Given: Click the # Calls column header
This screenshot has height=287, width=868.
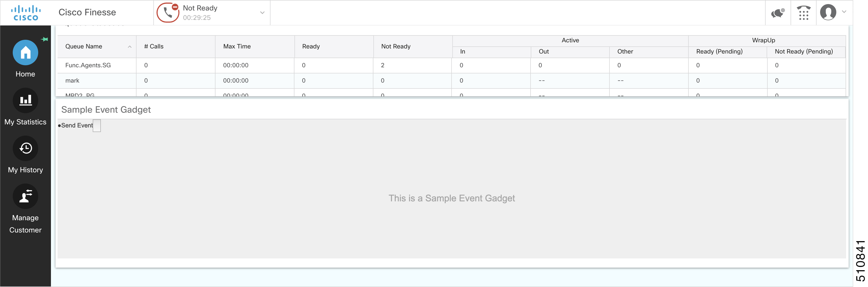Looking at the screenshot, I should [x=175, y=47].
